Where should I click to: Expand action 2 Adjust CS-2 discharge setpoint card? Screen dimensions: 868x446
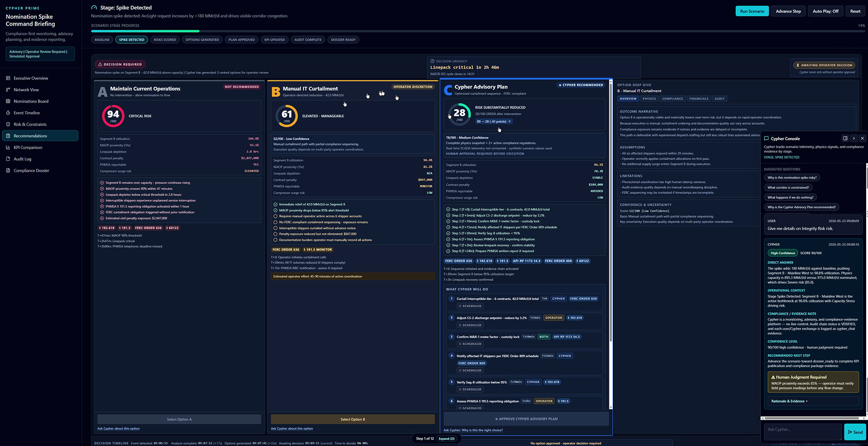tap(524, 321)
